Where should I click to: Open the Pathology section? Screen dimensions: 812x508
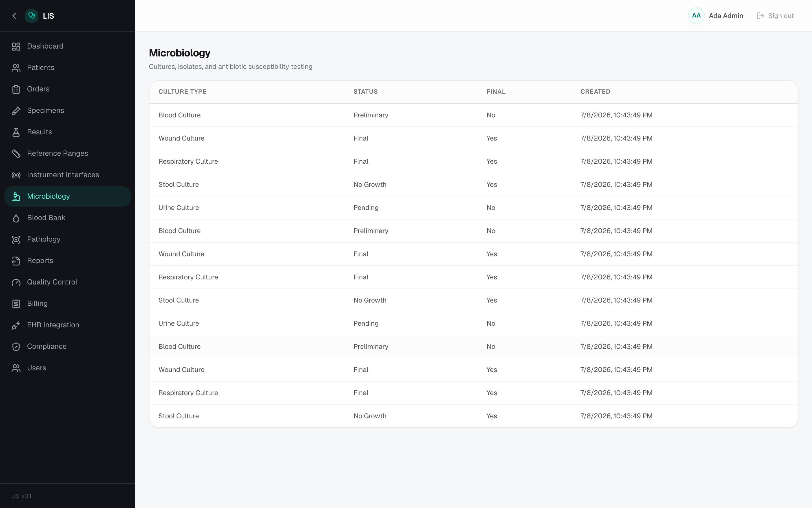click(67, 240)
